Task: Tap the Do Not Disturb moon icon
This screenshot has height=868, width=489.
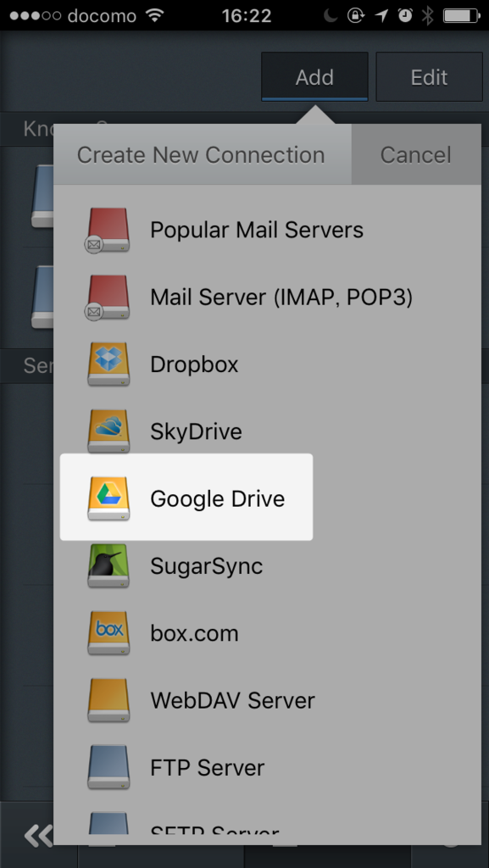Action: (331, 15)
